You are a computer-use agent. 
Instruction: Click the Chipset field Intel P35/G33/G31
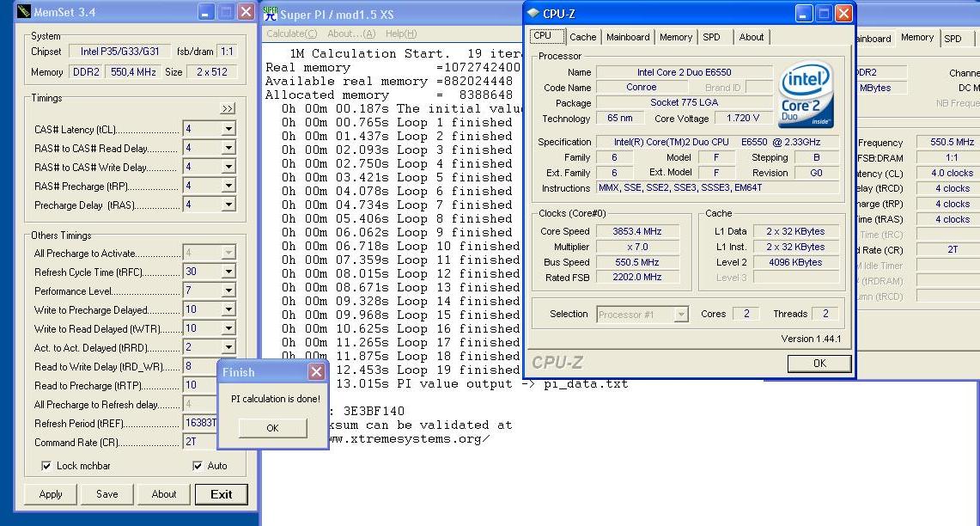tap(119, 52)
